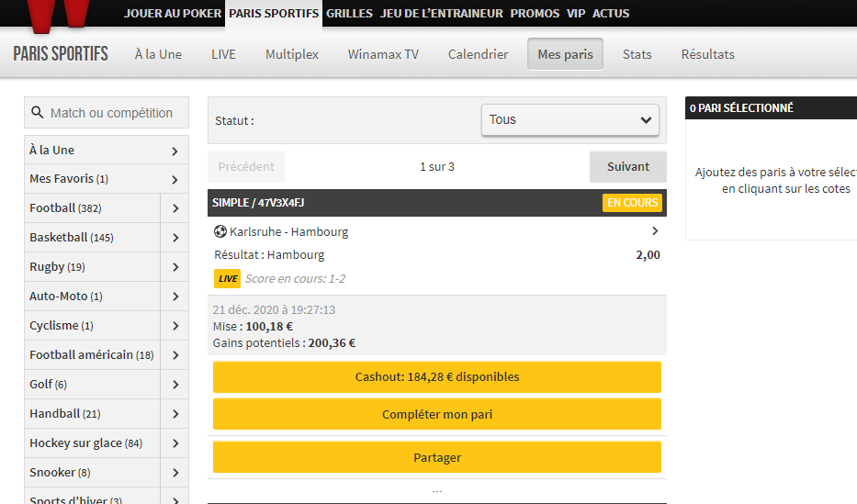Open the Promos menu
This screenshot has height=504, width=857.
[x=535, y=13]
